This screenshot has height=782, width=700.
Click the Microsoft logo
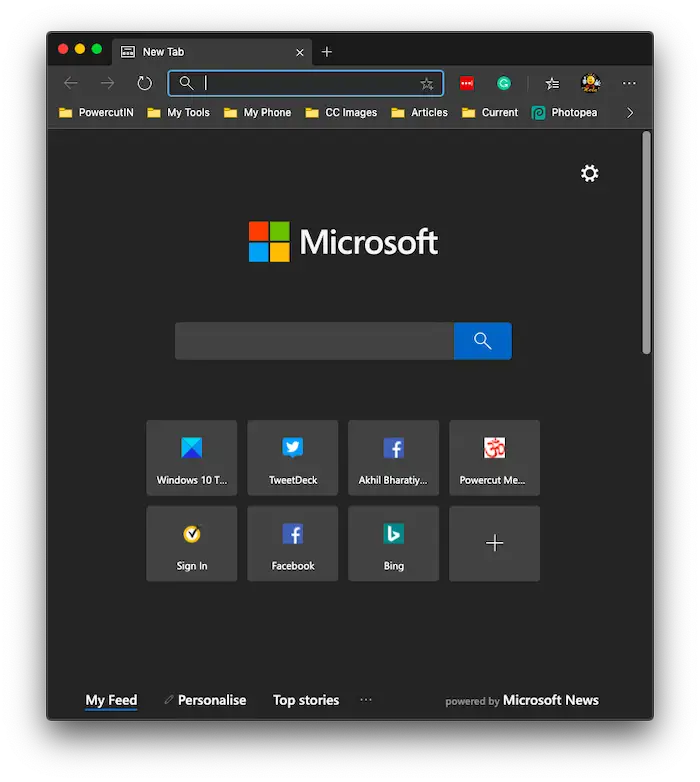(x=344, y=242)
